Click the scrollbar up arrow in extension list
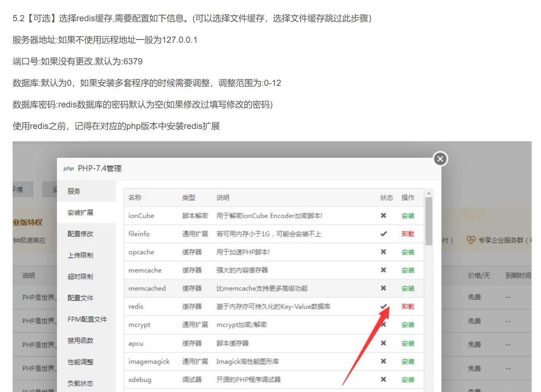The image size is (541, 392). [x=428, y=193]
